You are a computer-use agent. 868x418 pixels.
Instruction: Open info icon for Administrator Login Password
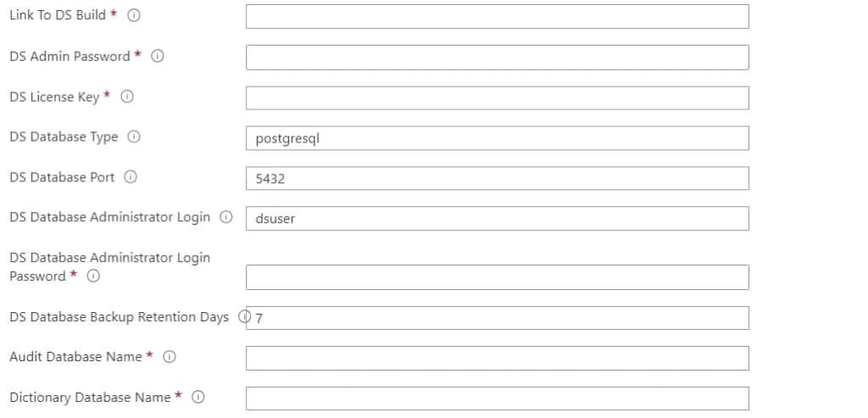click(x=93, y=276)
